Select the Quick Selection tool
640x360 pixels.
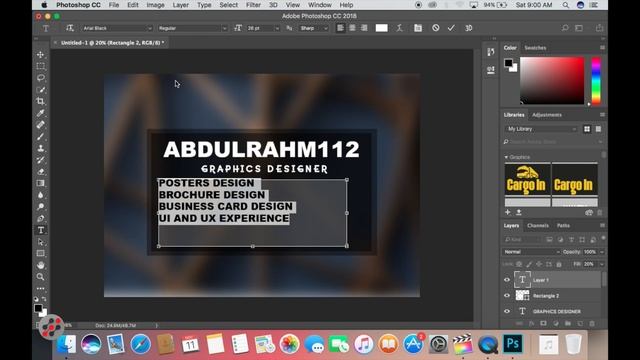pos(40,89)
